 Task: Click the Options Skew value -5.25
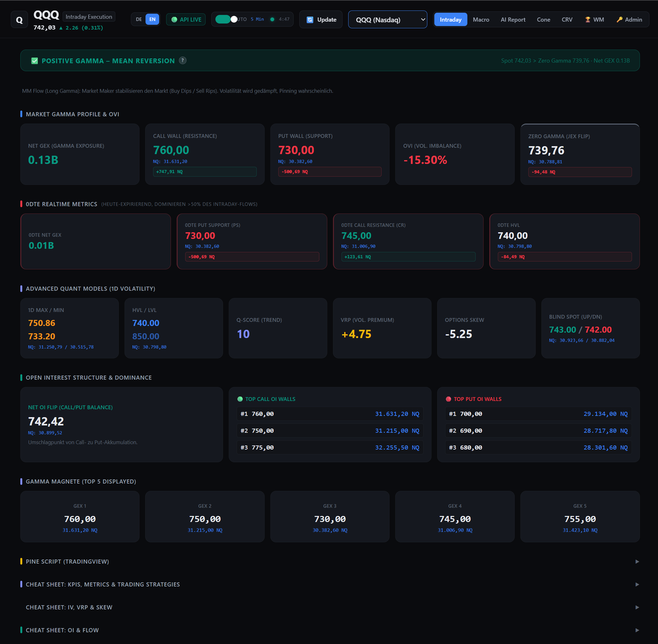point(459,334)
